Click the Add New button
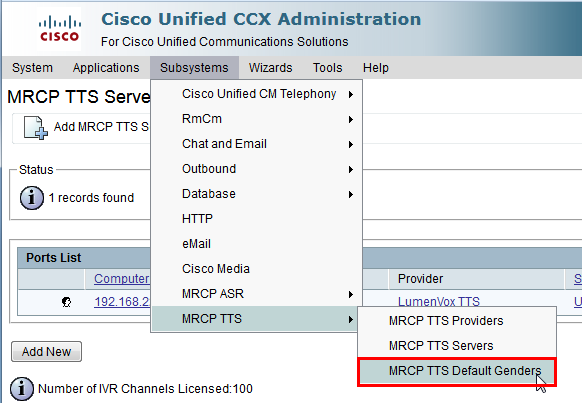 (46, 351)
